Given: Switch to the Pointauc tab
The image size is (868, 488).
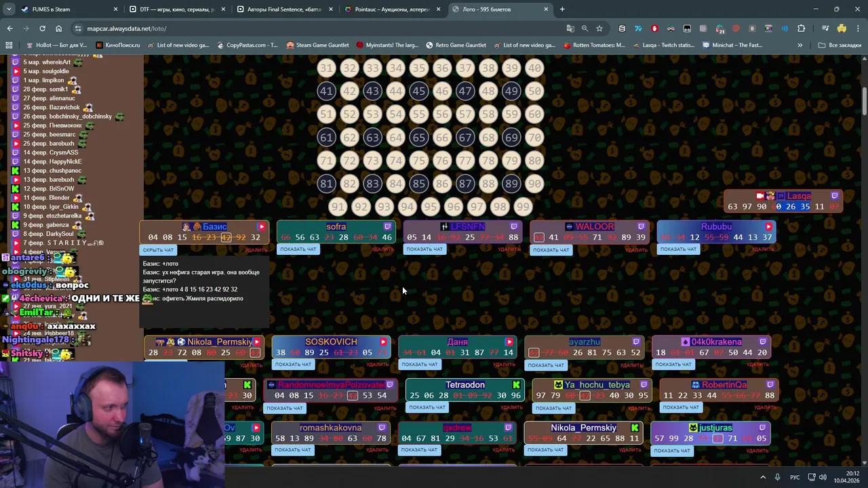Looking at the screenshot, I should pos(392,9).
